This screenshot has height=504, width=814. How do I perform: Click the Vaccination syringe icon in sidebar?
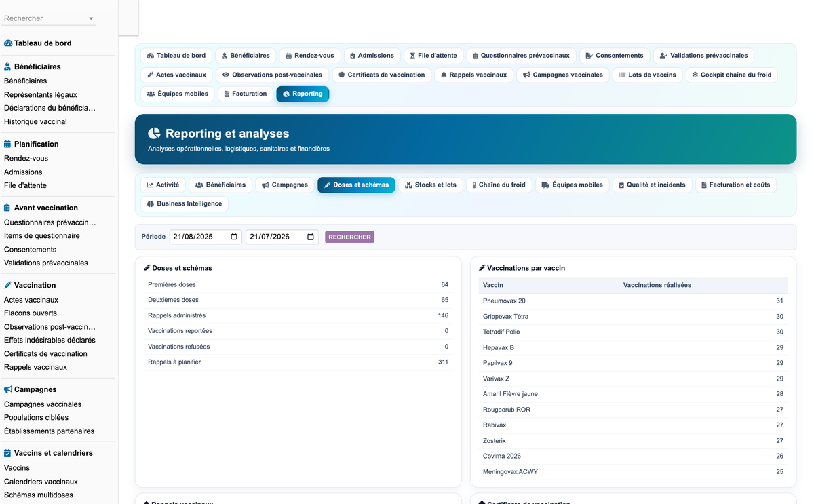point(8,285)
